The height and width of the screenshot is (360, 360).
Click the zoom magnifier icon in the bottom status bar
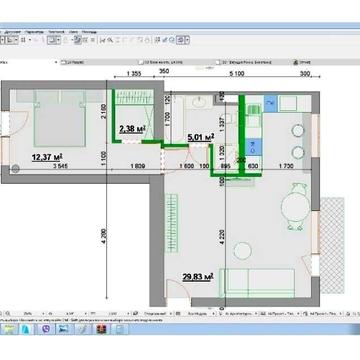tap(8, 314)
